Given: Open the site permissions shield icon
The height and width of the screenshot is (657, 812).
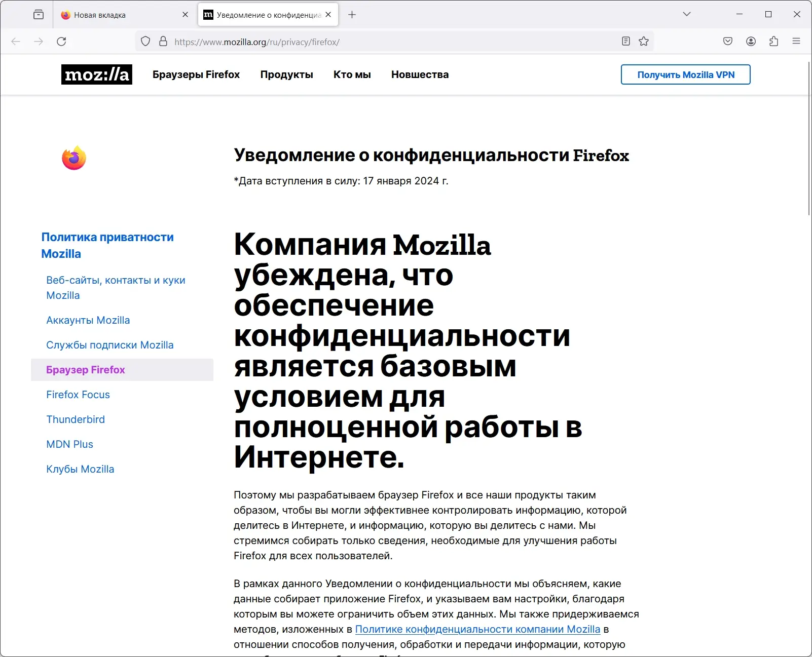Looking at the screenshot, I should point(145,41).
